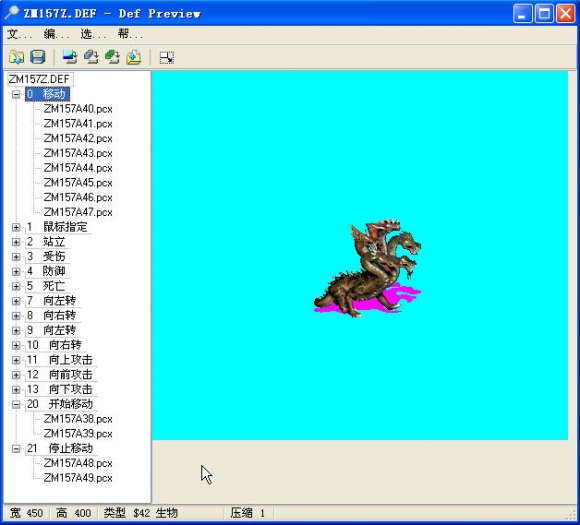
Task: Expand group 2 站立
Action: click(16, 242)
